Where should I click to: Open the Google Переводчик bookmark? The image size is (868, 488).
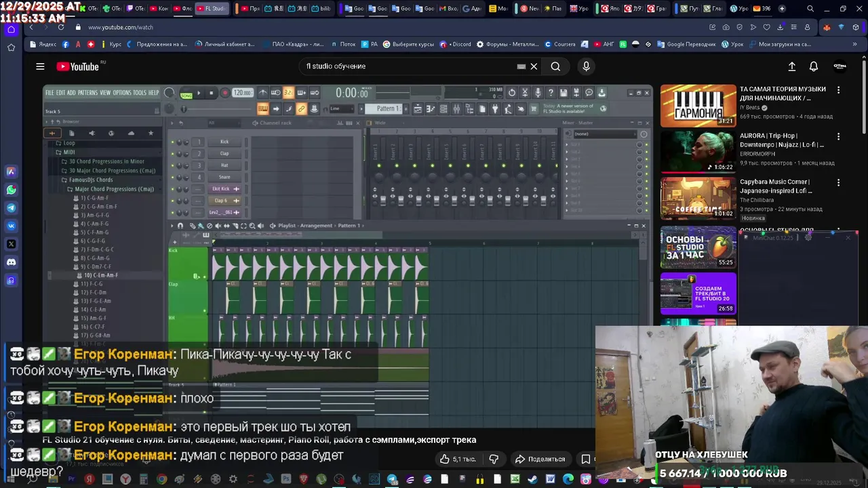(x=686, y=44)
